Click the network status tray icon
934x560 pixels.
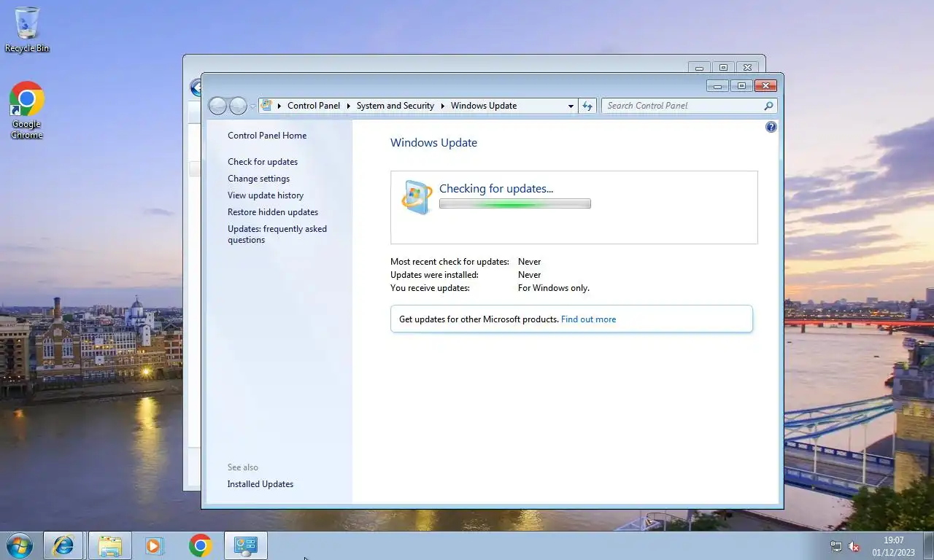[836, 546]
